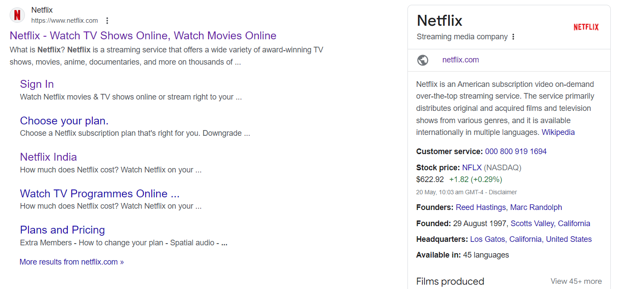Open the Wikipedia link in the description

[x=558, y=132]
